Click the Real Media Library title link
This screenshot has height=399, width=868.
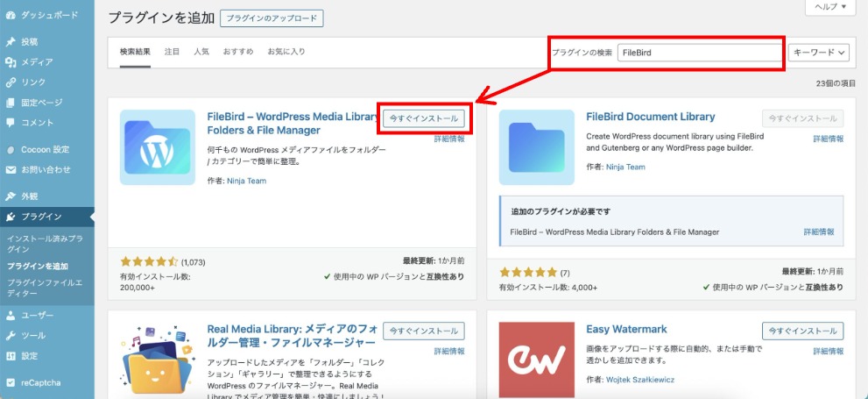(291, 335)
